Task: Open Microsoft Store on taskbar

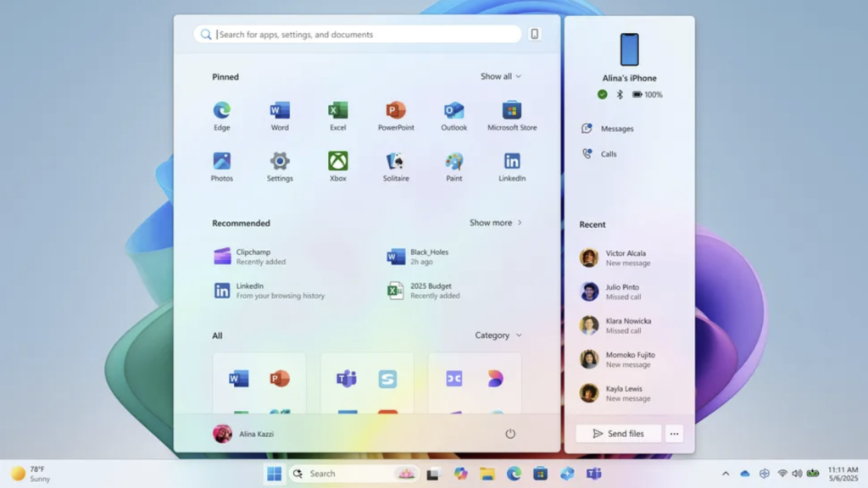Action: 540,474
